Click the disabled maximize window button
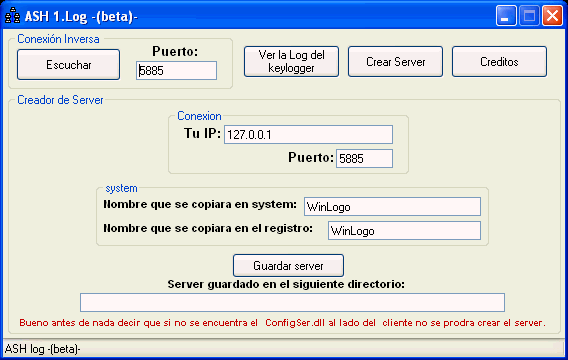568x360 pixels. (529, 16)
